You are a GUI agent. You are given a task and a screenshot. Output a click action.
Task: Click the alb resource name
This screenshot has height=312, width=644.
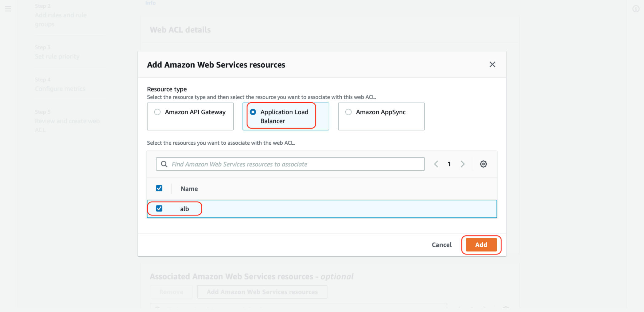pos(184,209)
